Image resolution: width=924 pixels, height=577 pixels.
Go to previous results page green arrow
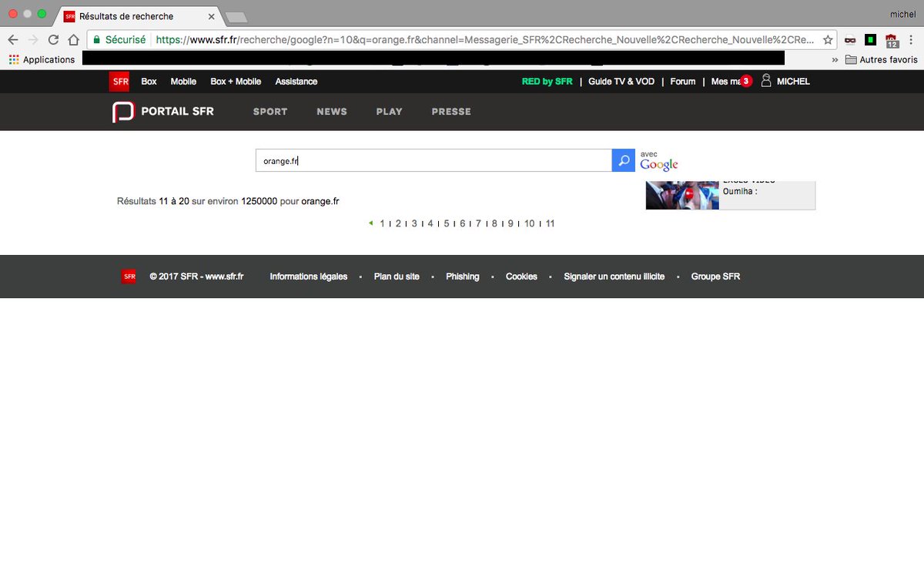pos(371,223)
